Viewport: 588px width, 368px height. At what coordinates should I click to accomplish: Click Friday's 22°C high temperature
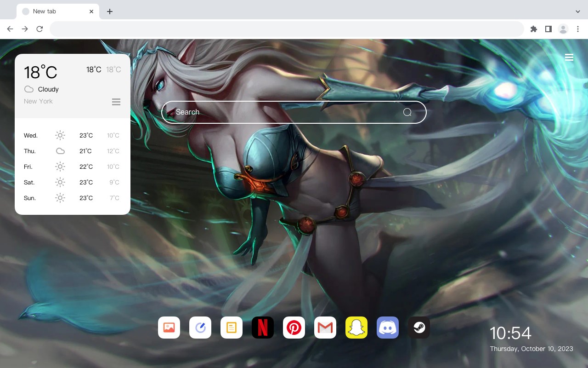pos(86,167)
